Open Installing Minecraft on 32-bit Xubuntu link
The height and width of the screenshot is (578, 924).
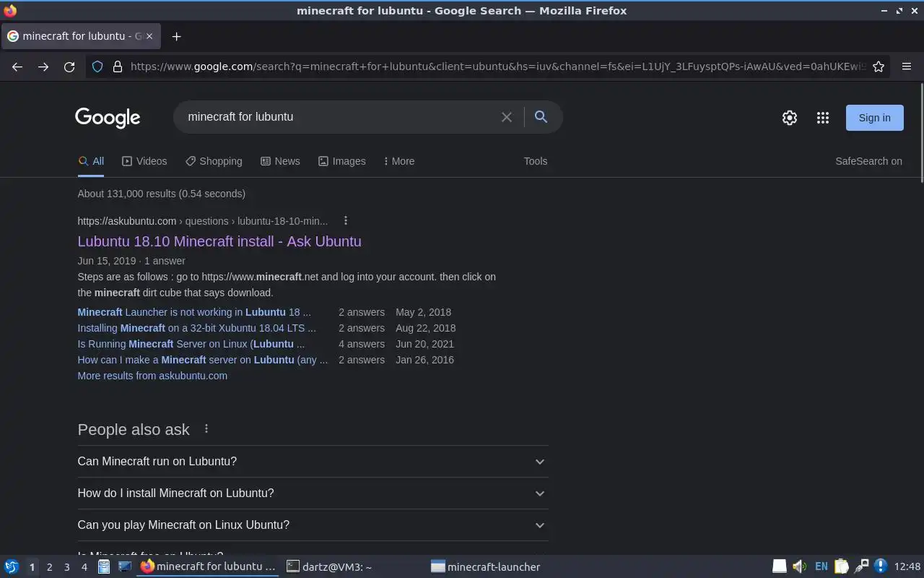coord(196,328)
